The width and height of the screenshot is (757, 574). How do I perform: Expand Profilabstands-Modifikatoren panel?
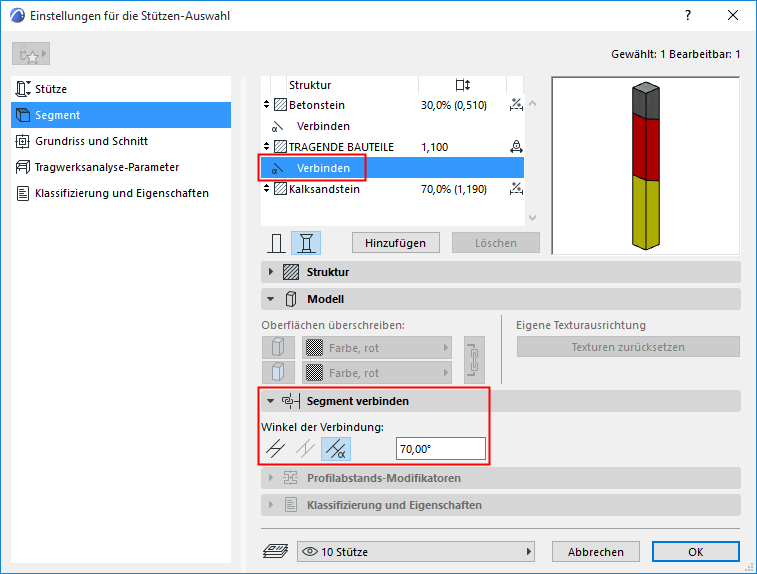[x=271, y=478]
